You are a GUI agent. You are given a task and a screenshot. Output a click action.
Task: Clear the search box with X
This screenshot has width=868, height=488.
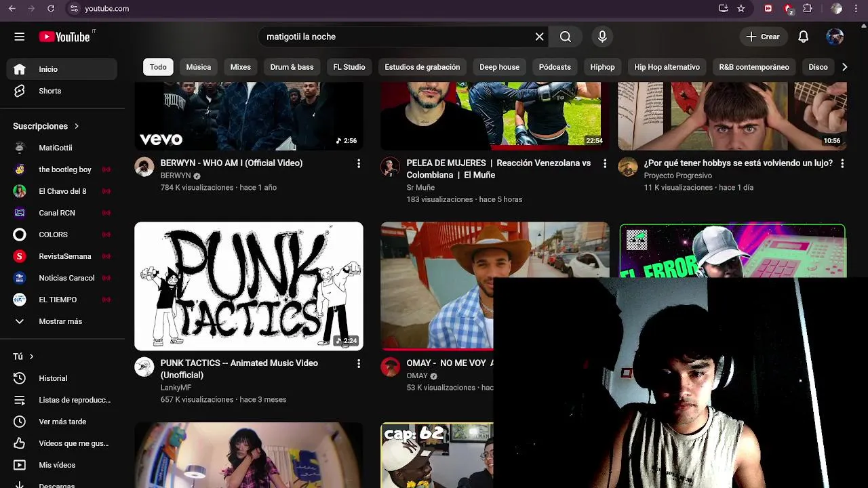tap(539, 37)
